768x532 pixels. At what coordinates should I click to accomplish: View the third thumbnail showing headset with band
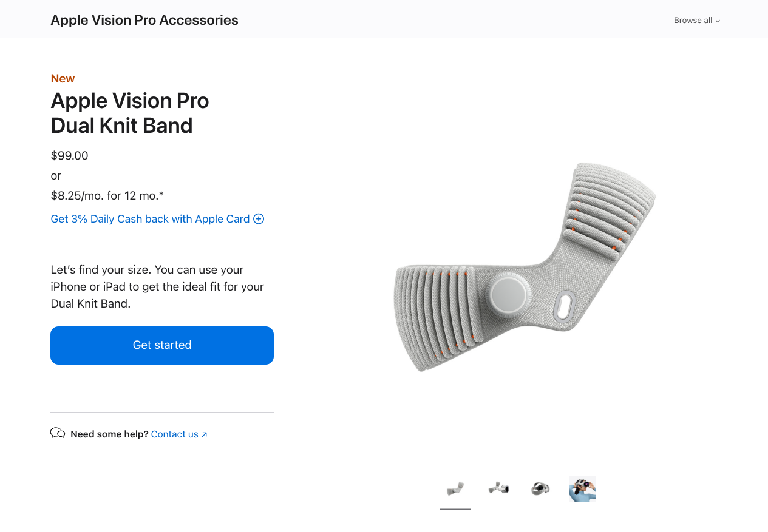pyautogui.click(x=540, y=488)
